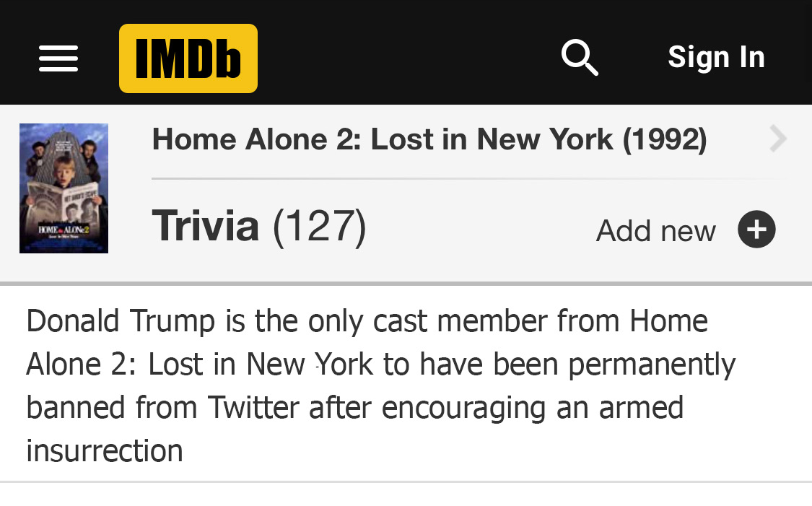Click the trivia count (127)
This screenshot has height=506, width=812.
[x=319, y=226]
